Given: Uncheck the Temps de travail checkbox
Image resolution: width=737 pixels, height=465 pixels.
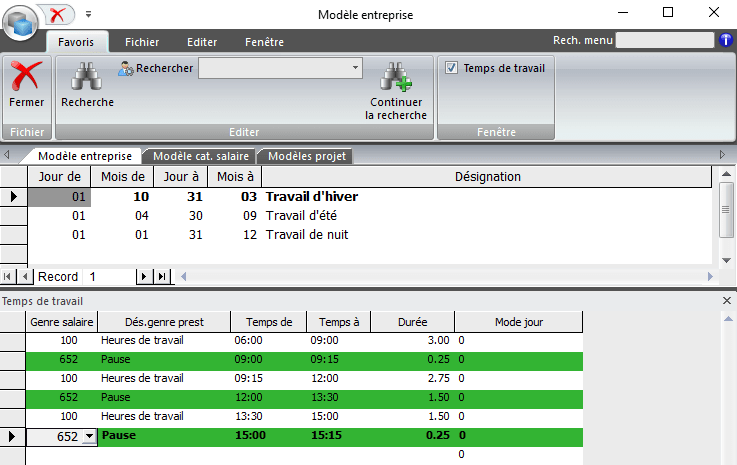Looking at the screenshot, I should [x=452, y=68].
